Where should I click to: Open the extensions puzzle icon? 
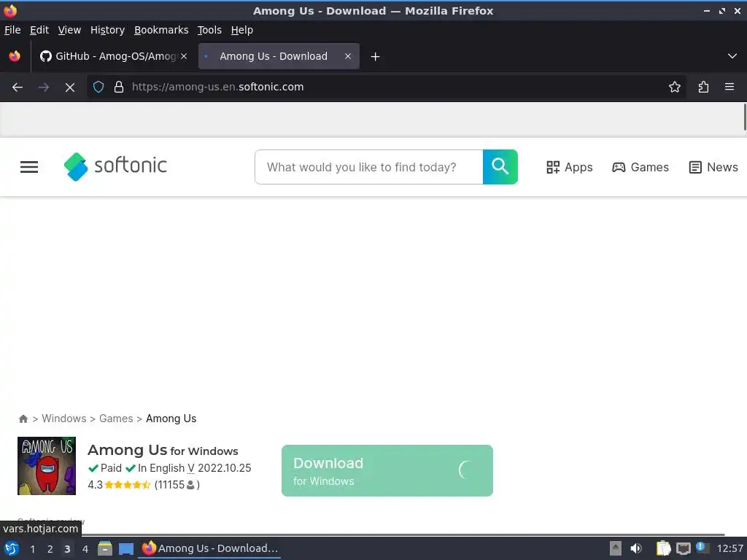(703, 87)
